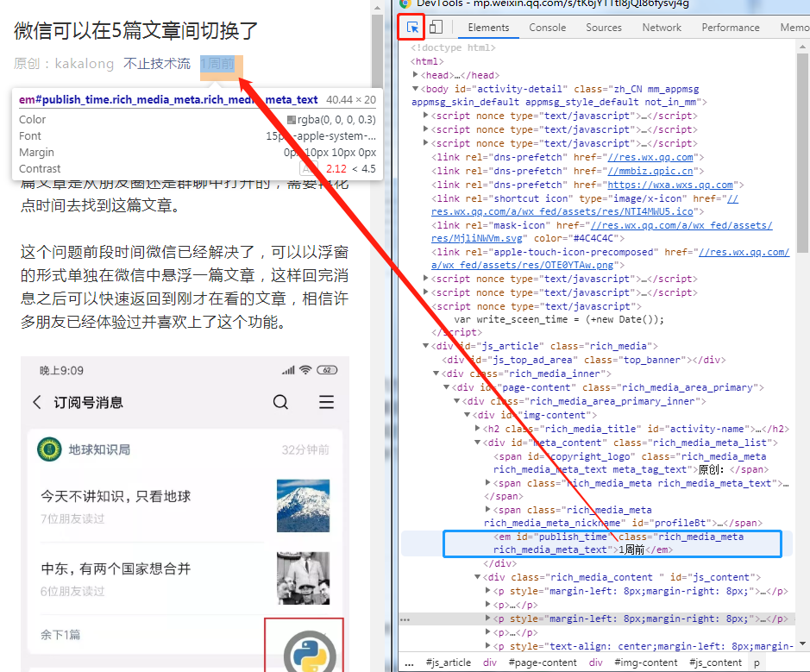The image size is (810, 672).
Task: Select the doctype html line
Action: [x=453, y=47]
